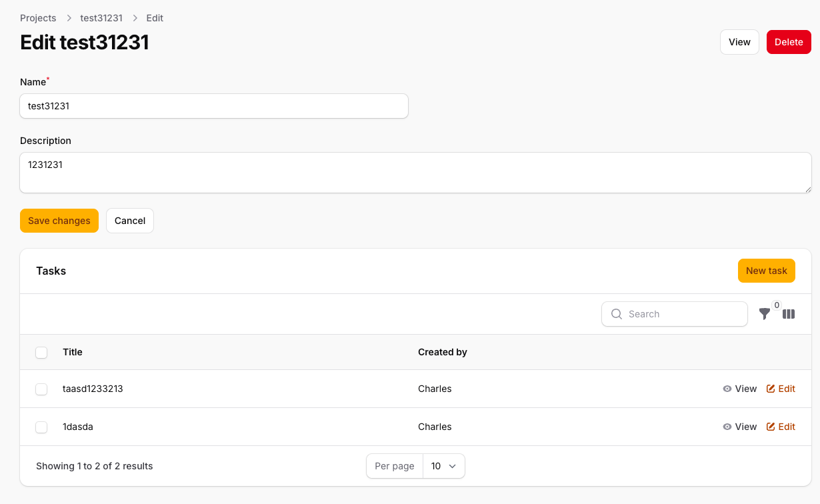
Task: Tick the select-all checkbox in the table header
Action: click(41, 352)
